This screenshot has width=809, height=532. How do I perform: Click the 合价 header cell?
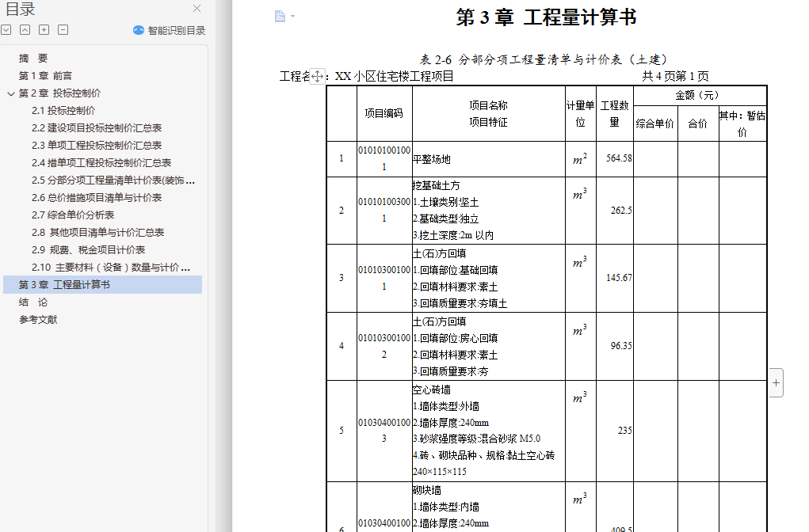click(697, 123)
